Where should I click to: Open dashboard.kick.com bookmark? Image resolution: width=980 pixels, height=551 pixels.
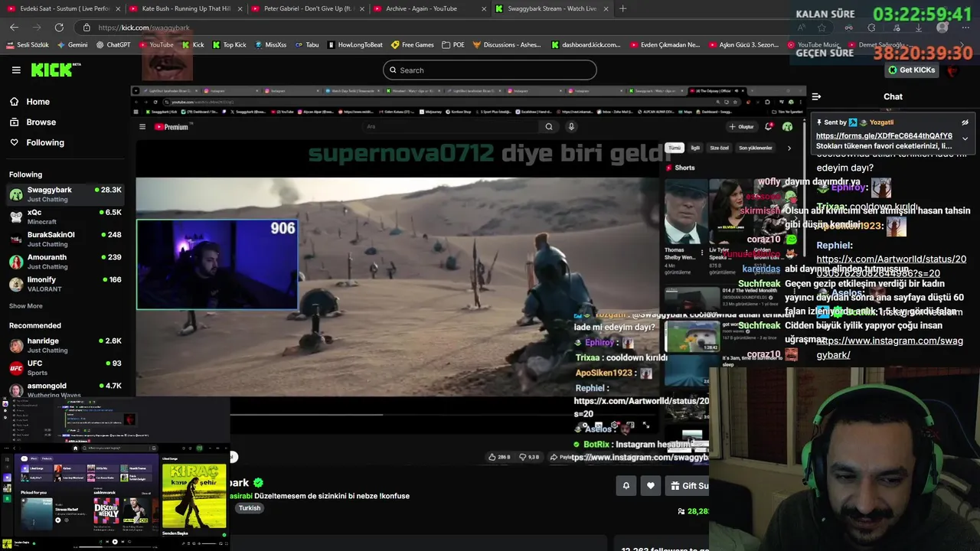[x=586, y=45]
